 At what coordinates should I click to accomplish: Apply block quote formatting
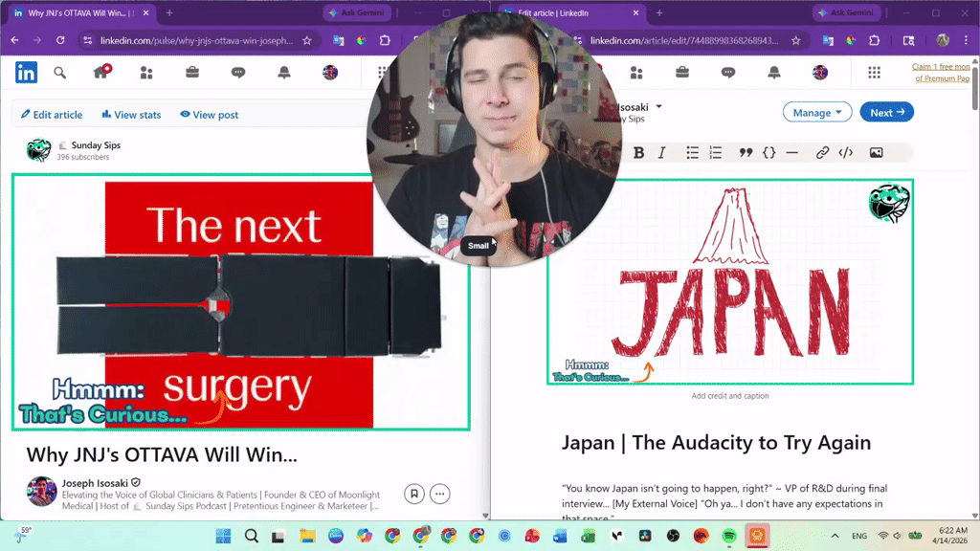[x=746, y=152]
